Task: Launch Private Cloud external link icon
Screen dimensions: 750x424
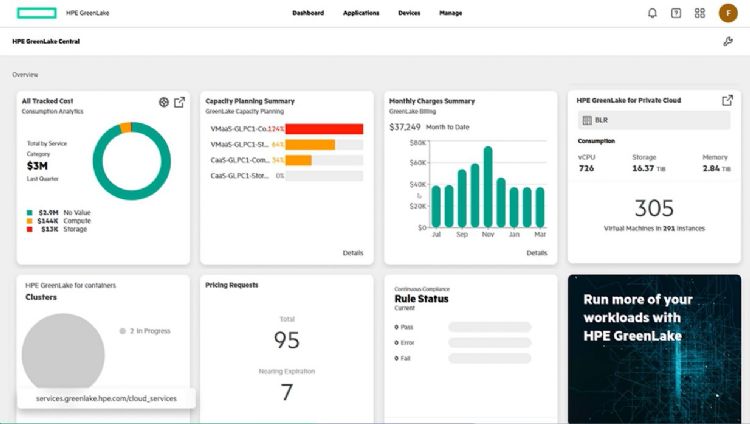Action: pos(728,100)
